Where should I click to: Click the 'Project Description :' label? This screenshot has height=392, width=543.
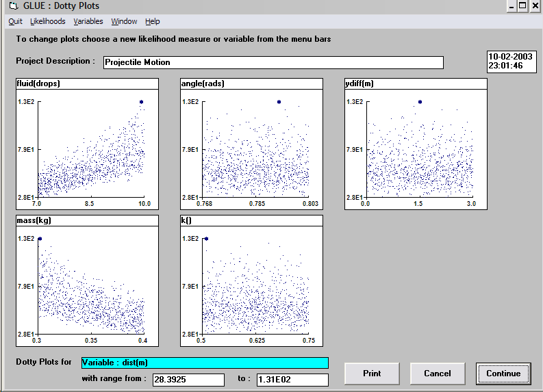click(55, 61)
